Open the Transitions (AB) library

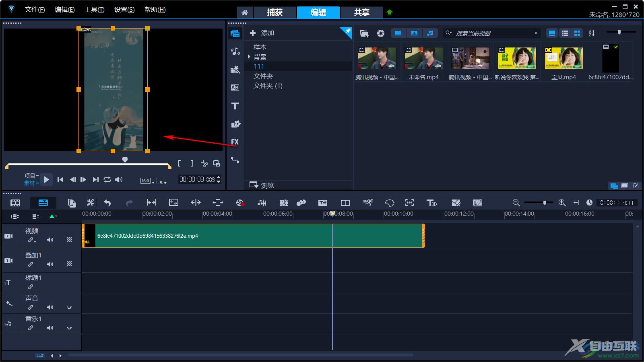pyautogui.click(x=235, y=88)
